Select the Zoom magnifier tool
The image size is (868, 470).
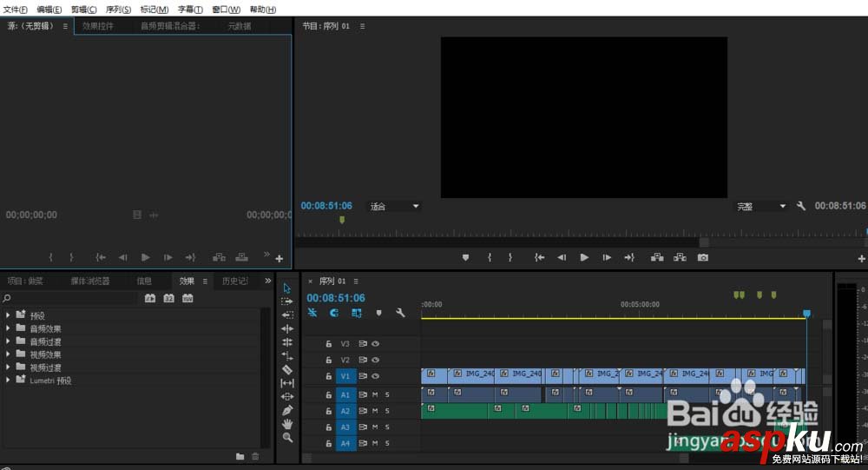[287, 437]
